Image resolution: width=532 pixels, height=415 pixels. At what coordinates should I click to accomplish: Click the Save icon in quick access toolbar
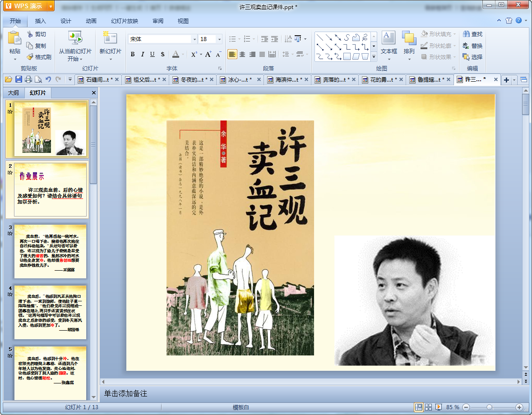[19, 79]
